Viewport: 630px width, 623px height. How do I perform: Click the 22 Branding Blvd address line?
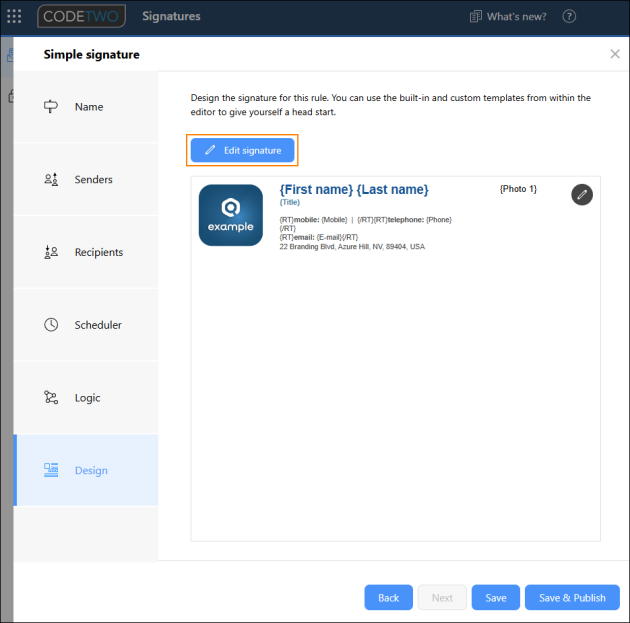click(x=352, y=247)
